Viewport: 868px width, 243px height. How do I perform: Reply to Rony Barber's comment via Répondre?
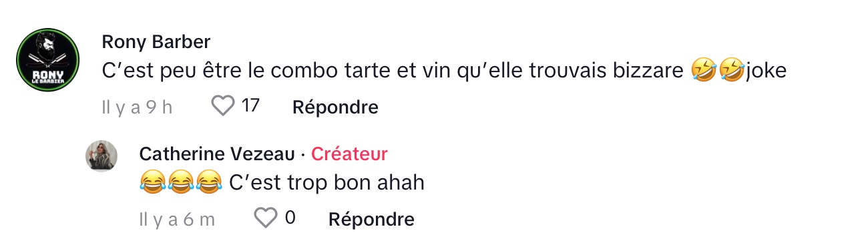335,107
